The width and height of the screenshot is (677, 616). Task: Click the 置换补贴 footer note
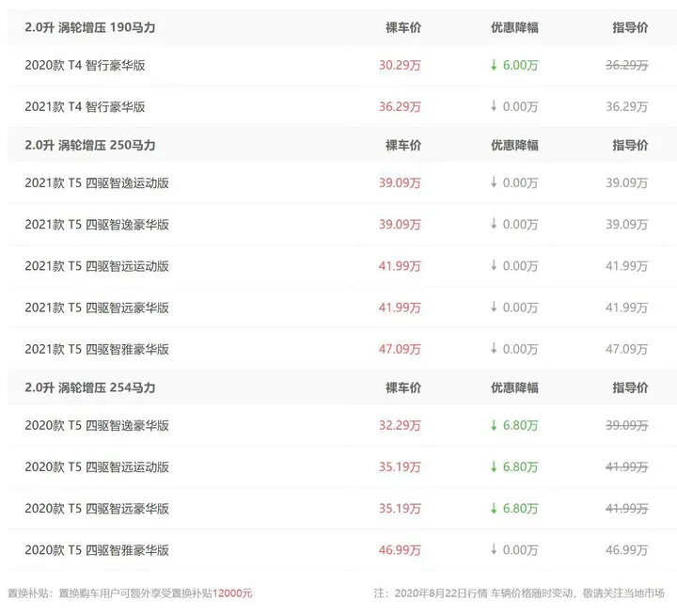130,593
